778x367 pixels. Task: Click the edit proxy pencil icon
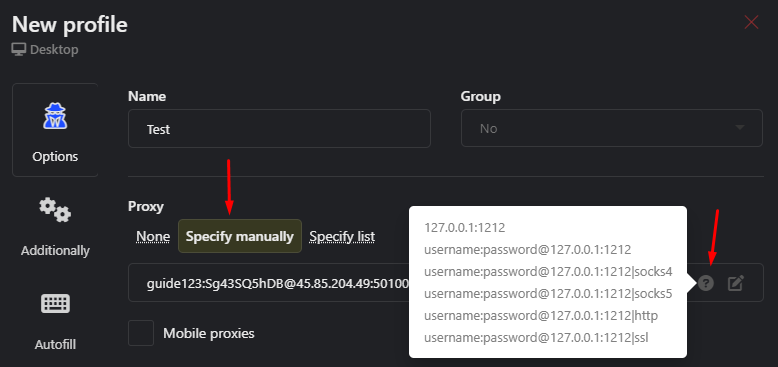coord(735,283)
